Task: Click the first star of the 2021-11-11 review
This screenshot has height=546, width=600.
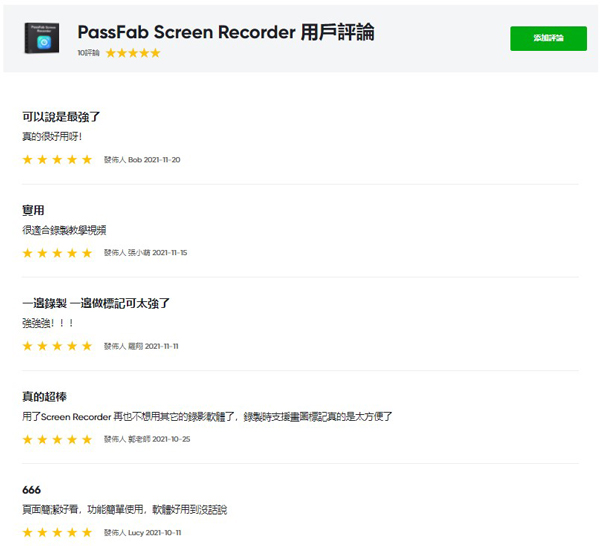Action: coord(27,346)
